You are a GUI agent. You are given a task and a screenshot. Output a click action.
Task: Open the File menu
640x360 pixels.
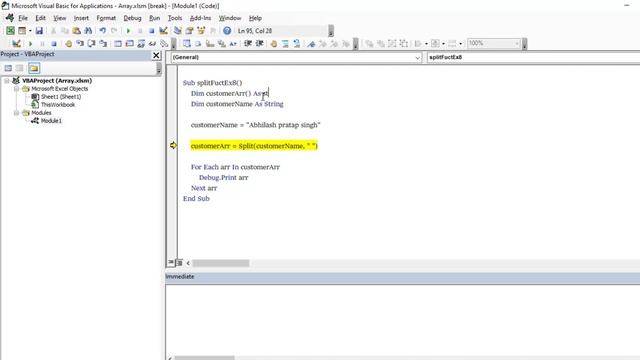point(23,18)
